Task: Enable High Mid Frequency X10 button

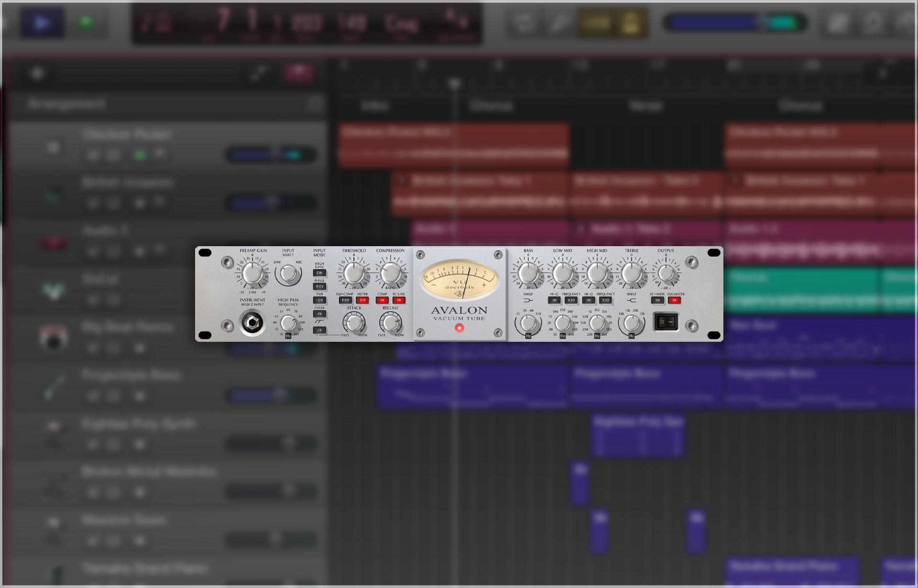Action: [605, 300]
